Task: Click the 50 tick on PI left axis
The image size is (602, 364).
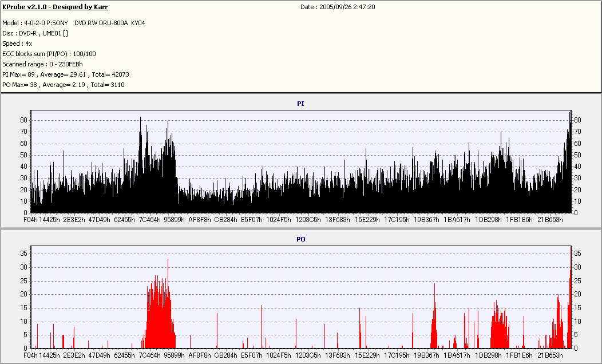Action: 24,155
